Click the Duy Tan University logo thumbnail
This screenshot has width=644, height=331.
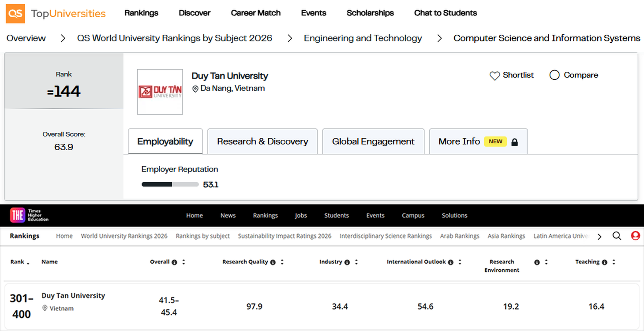[160, 92]
